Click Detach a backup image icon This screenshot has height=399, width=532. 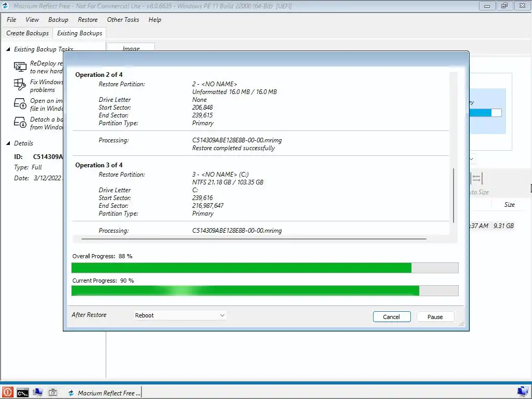pos(20,122)
